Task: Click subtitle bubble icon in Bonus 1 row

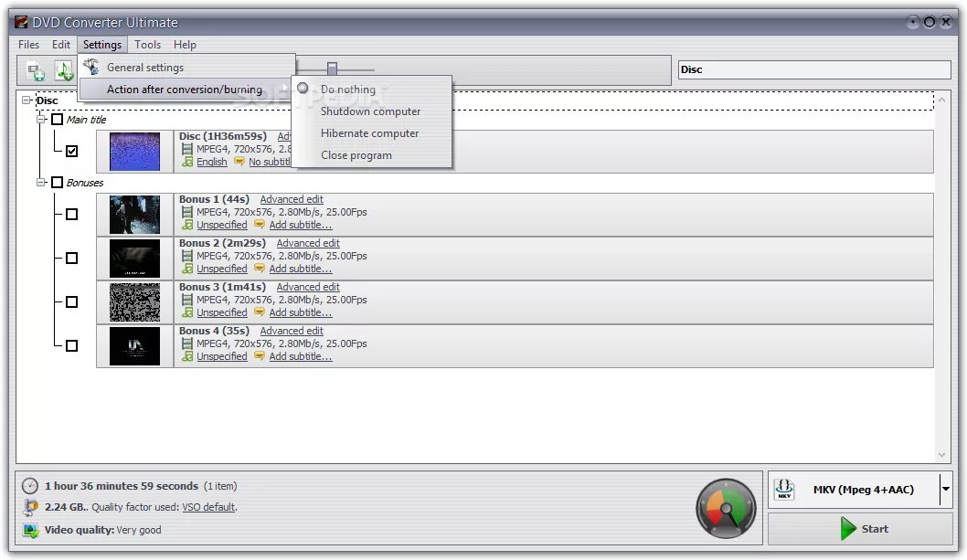Action: pyautogui.click(x=260, y=225)
